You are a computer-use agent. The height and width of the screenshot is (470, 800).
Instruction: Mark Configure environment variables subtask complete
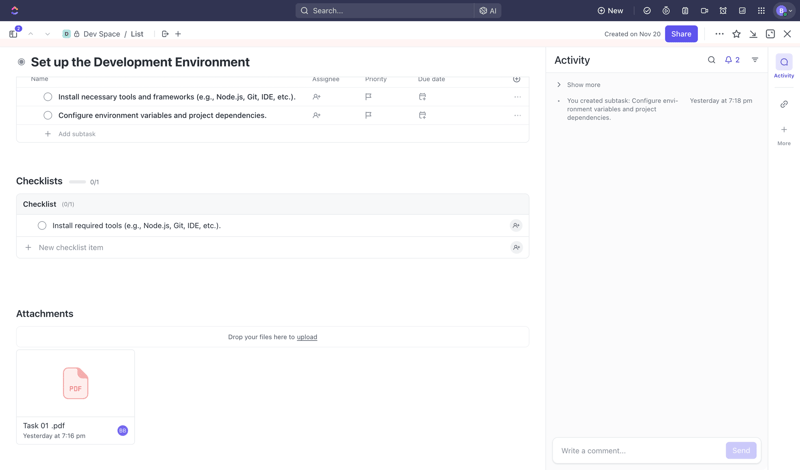(x=47, y=115)
